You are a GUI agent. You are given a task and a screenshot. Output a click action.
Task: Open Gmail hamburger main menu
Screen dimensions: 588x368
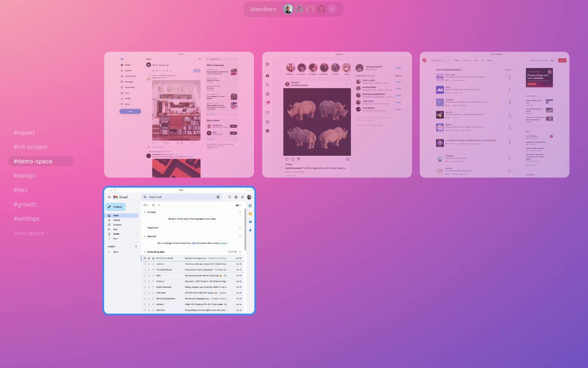109,197
